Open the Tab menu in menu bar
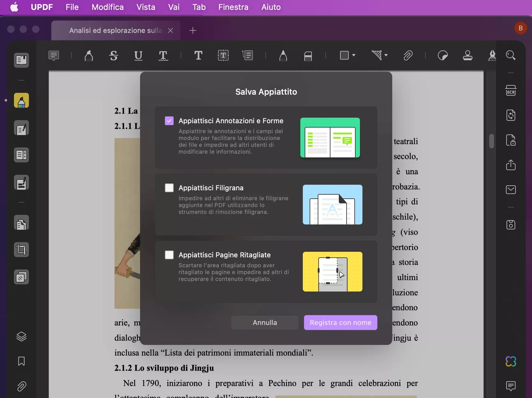532x398 pixels. (199, 7)
